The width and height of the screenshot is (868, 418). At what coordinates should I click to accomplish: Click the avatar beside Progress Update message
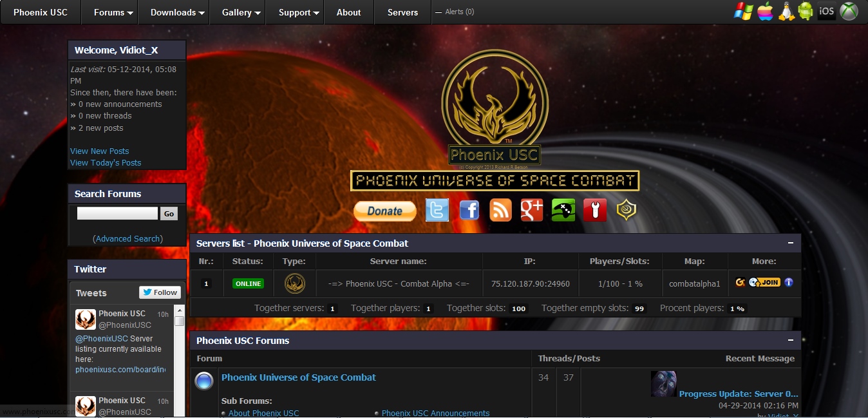tap(663, 384)
